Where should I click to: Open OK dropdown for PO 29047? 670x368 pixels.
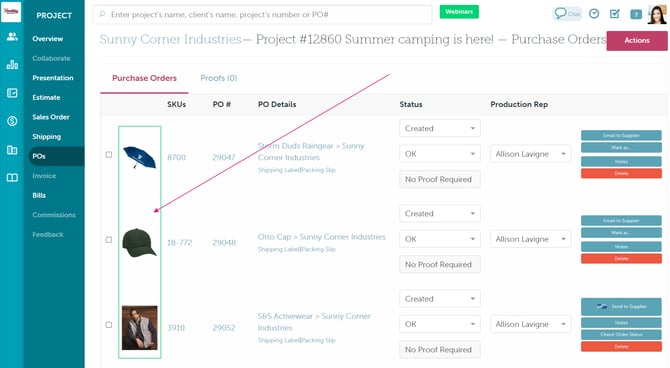tap(440, 154)
